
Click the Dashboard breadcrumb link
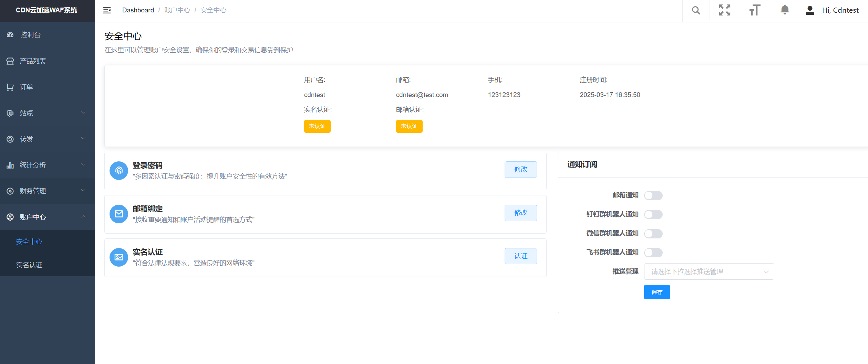[x=138, y=10]
